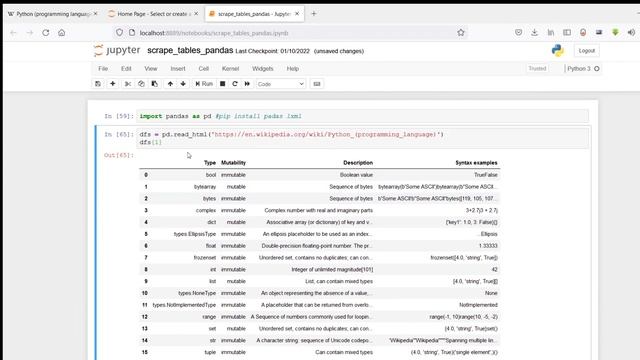Open the Edit menu in Jupyter
Image resolution: width=640 pixels, height=360 pixels.
pos(126,69)
